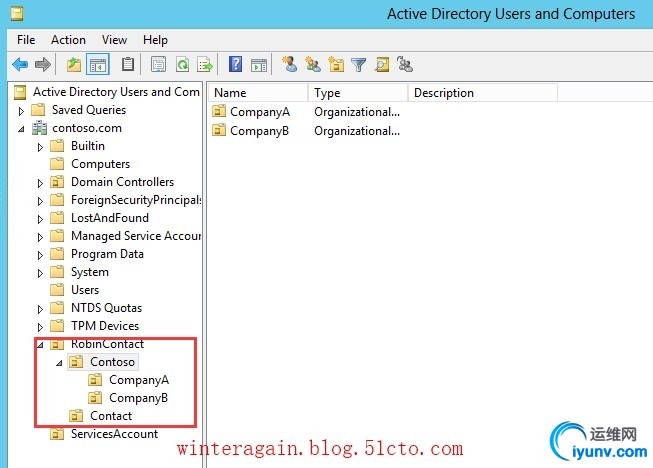
Task: Click the green Refresh toolbar icon
Action: point(182,65)
